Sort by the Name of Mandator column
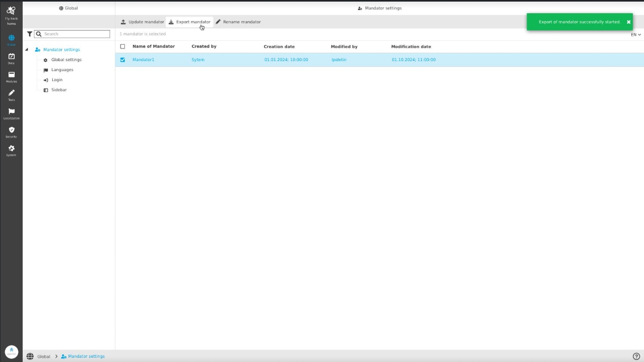Screen dimensions: 644x362 tap(153, 46)
